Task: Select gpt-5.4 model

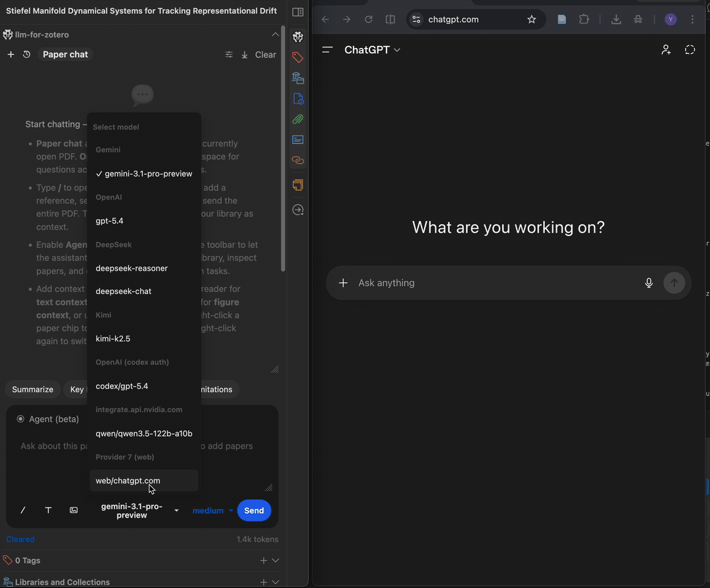Action: coord(144,220)
